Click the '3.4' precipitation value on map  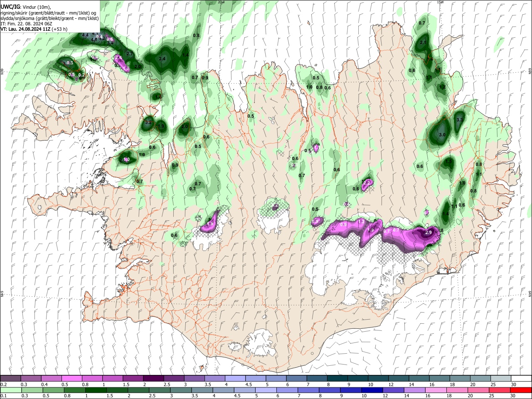[x=110, y=43]
